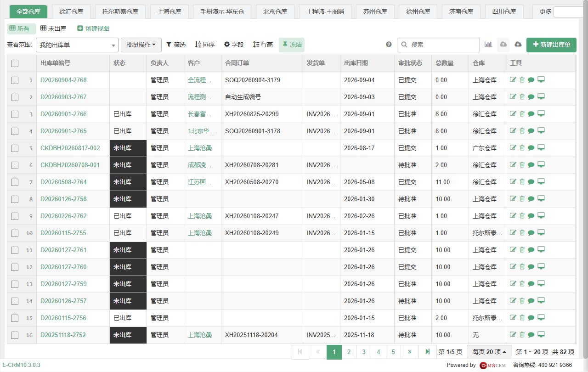Select the 未出库 view
Viewport: 588px width, 372px height.
pos(53,28)
